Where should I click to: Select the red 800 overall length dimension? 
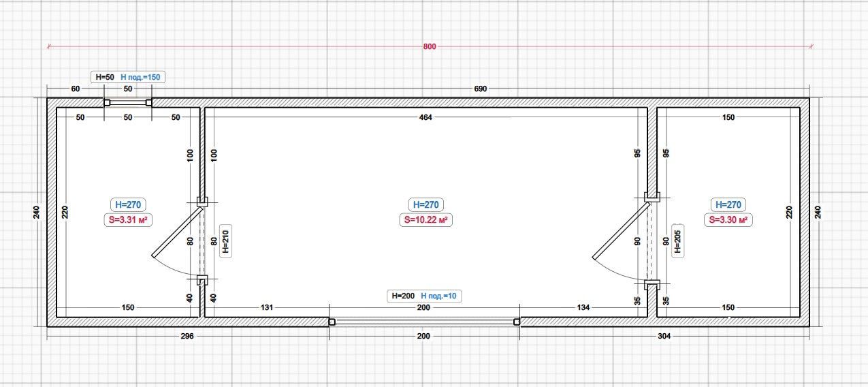429,46
